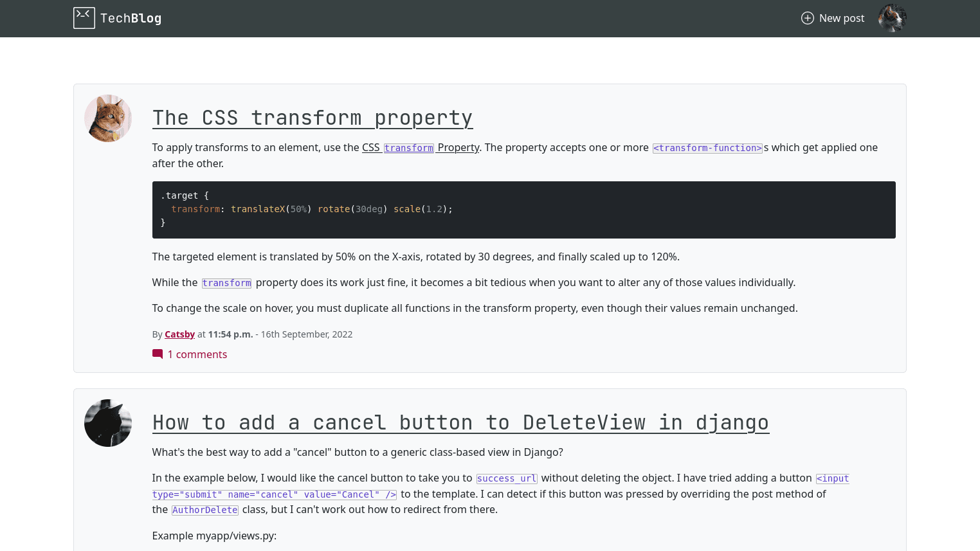Image resolution: width=980 pixels, height=551 pixels.
Task: Open the django DeleteView cancel button post
Action: pos(460,422)
